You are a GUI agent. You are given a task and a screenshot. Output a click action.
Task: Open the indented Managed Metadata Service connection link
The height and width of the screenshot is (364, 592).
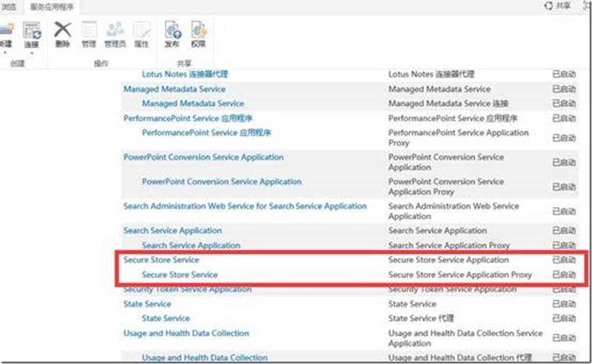pos(193,104)
